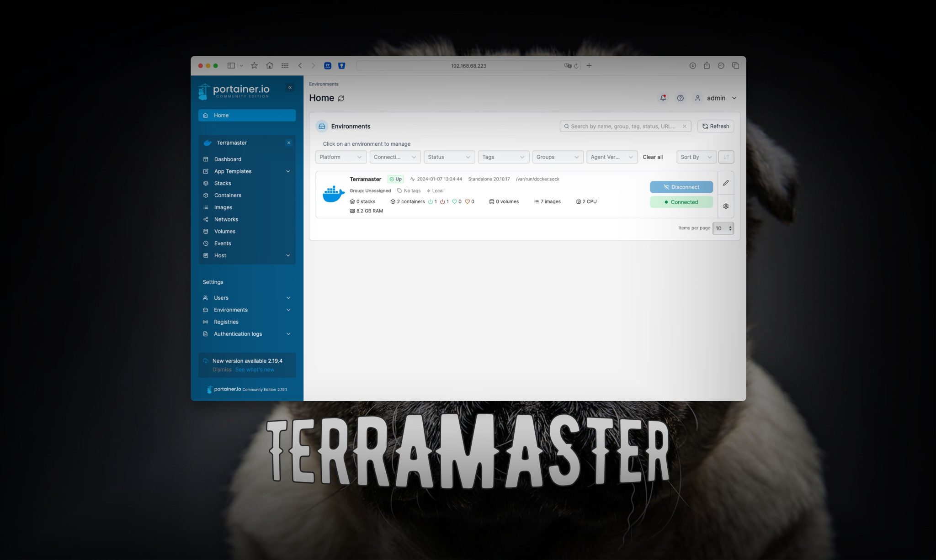Image resolution: width=936 pixels, height=560 pixels.
Task: Click the settings gear icon on Terramaster row
Action: (726, 206)
